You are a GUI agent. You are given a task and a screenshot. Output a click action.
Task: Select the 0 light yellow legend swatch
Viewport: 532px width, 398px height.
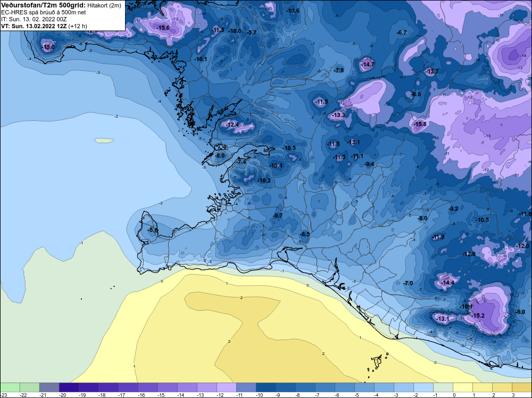coord(463,387)
